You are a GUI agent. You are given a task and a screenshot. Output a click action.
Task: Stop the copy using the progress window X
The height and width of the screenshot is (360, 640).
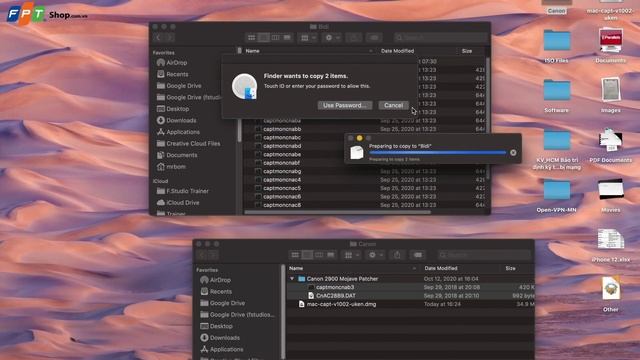coord(513,152)
